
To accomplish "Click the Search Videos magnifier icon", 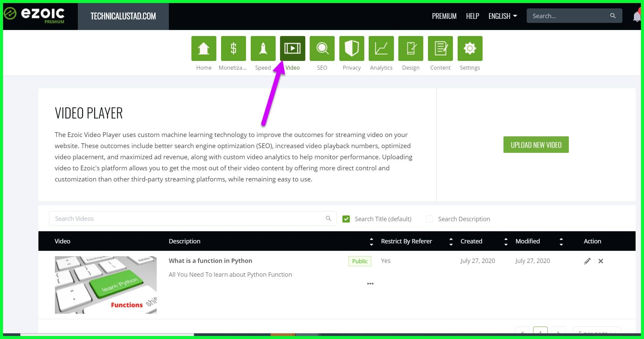I will tap(328, 218).
